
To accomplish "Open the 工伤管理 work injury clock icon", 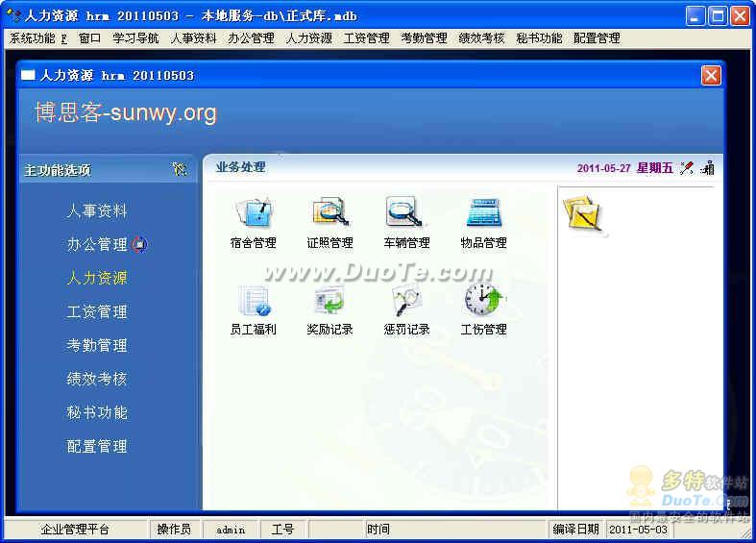I will point(484,300).
